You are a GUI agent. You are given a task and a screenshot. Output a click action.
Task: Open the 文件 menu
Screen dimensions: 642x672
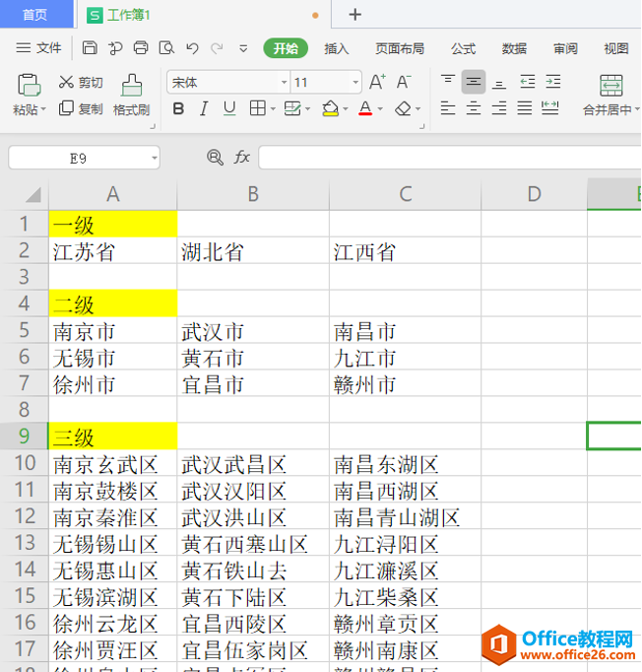pyautogui.click(x=39, y=48)
